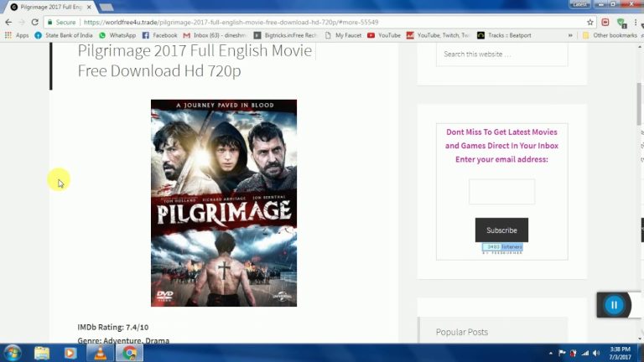
Task: Open the Windows Start menu
Action: pos(13,353)
